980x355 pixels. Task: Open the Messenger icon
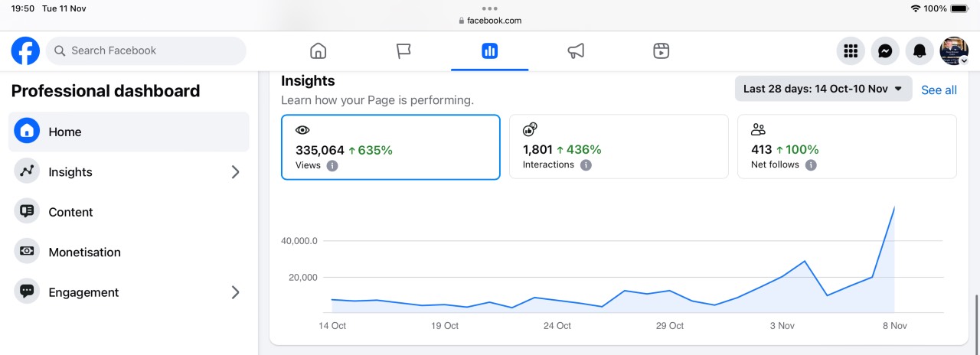pos(884,51)
